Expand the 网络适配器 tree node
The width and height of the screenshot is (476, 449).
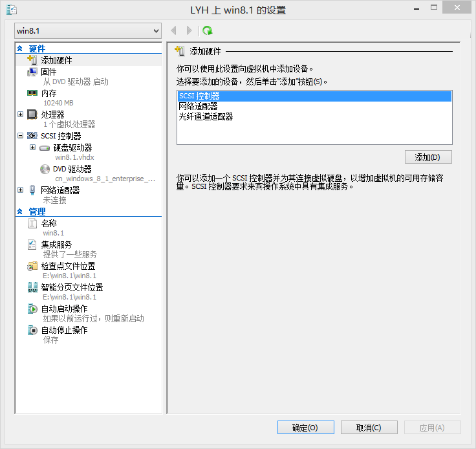click(x=20, y=190)
